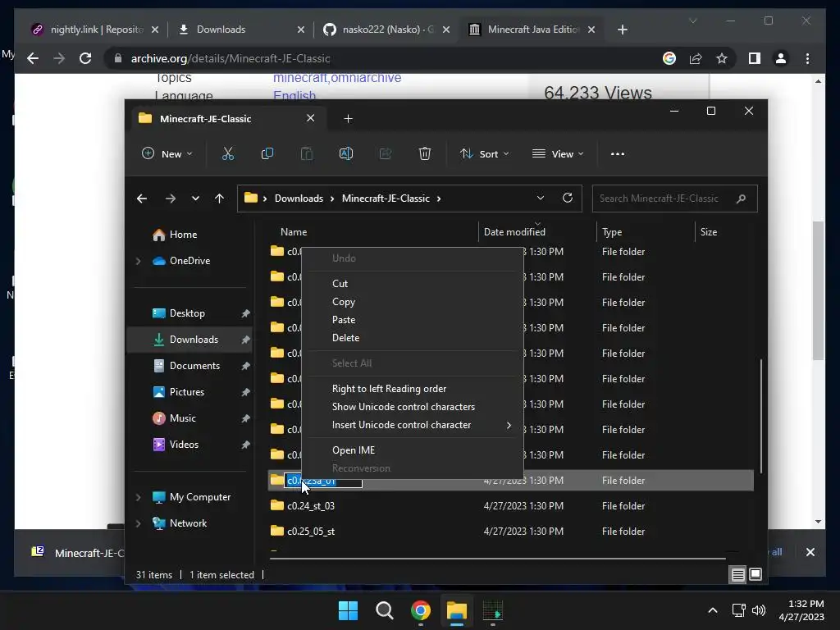Screen dimensions: 840x630
Task: Click the Share page icon in Chrome
Action: 696,58
